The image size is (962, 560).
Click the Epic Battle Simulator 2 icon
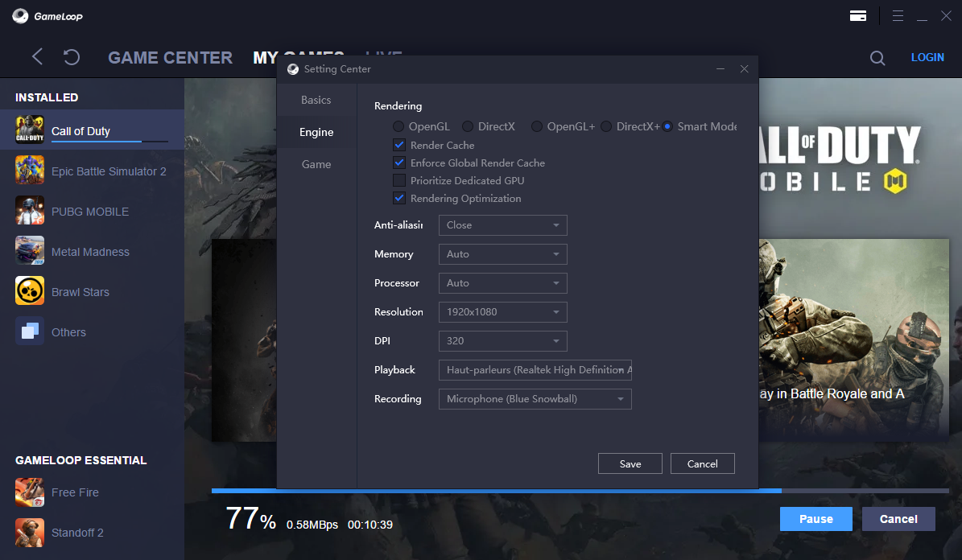[x=30, y=171]
